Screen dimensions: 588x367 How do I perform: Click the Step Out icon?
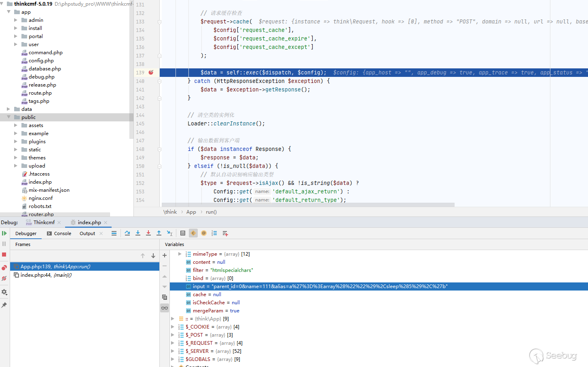pos(159,233)
